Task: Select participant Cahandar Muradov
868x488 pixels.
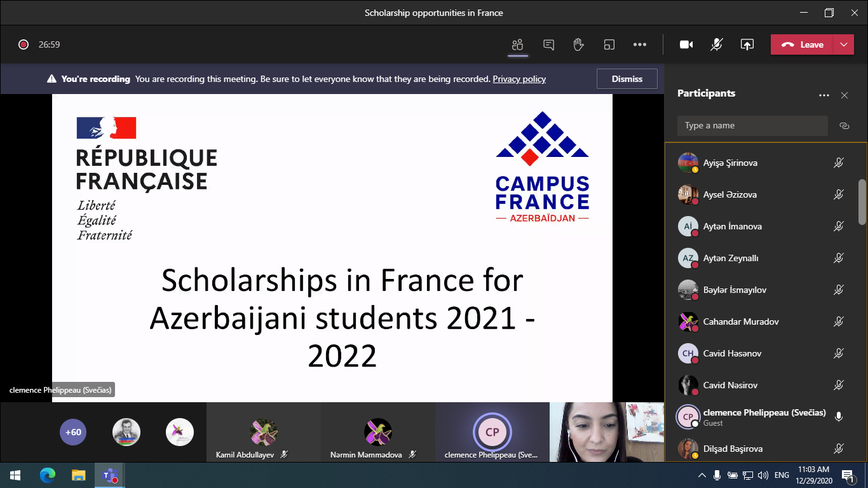Action: tap(761, 322)
